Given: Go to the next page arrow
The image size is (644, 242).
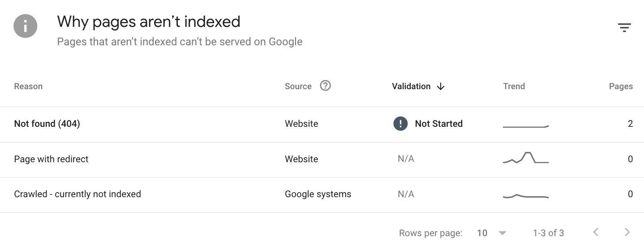Looking at the screenshot, I should click(627, 232).
